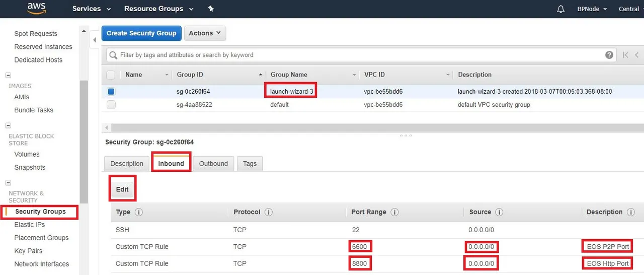The width and height of the screenshot is (644, 275).
Task: Collapse the left navigation pane arrow
Action: 94,40
